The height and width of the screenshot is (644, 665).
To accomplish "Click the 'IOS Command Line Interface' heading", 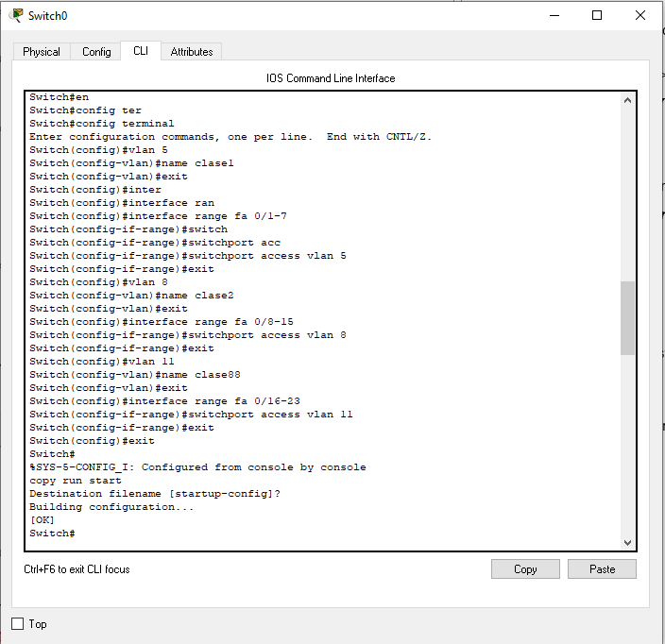I will pos(331,78).
